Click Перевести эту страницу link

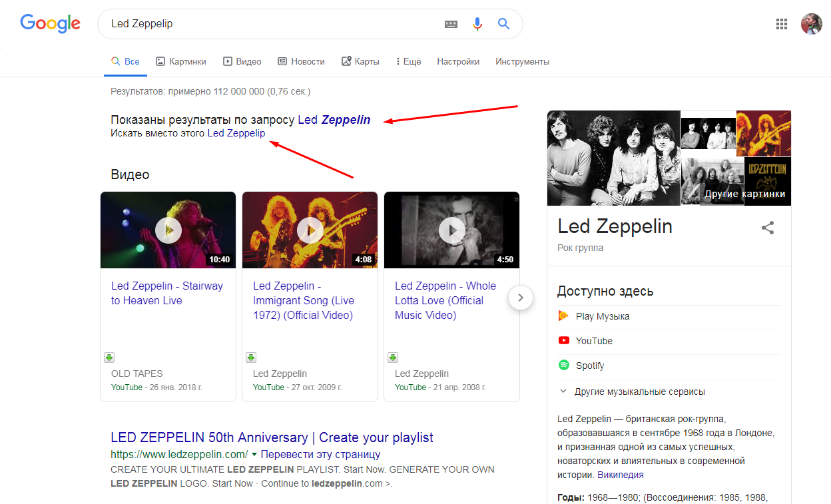click(x=320, y=455)
